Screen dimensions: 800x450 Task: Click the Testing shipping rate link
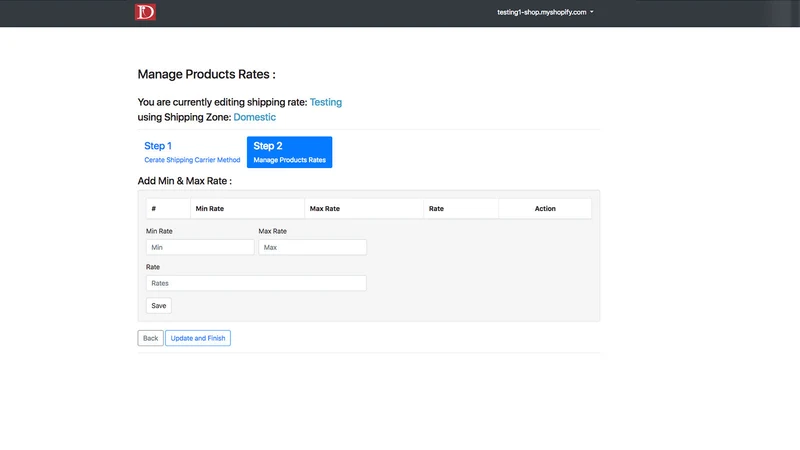(326, 102)
